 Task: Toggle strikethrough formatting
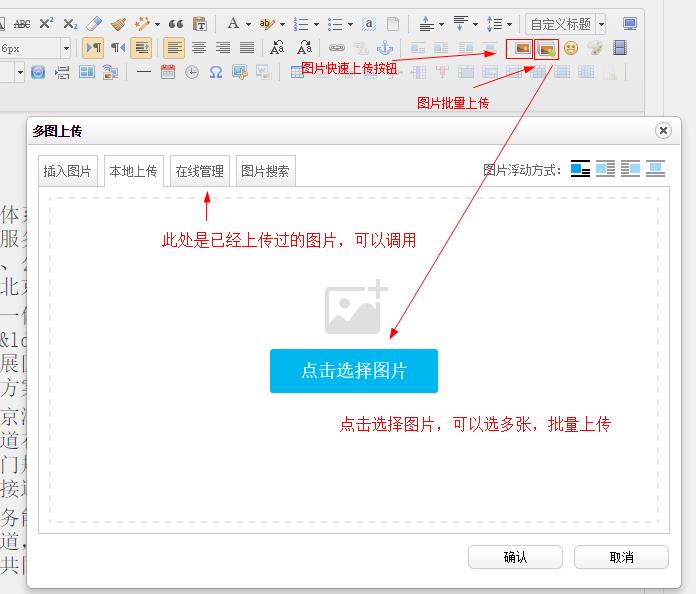(21, 23)
